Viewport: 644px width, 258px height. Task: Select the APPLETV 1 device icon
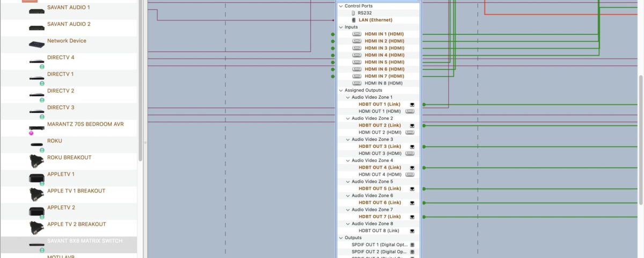[36, 178]
